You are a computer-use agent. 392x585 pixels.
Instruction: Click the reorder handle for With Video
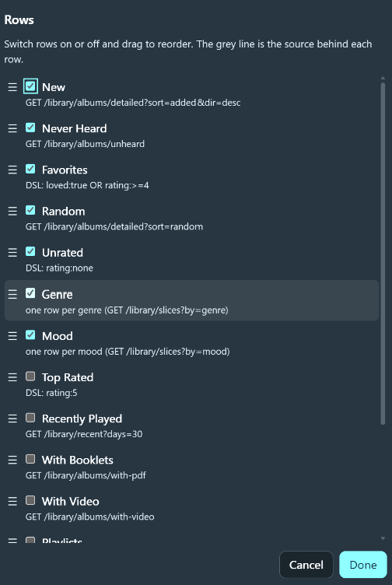tap(12, 502)
